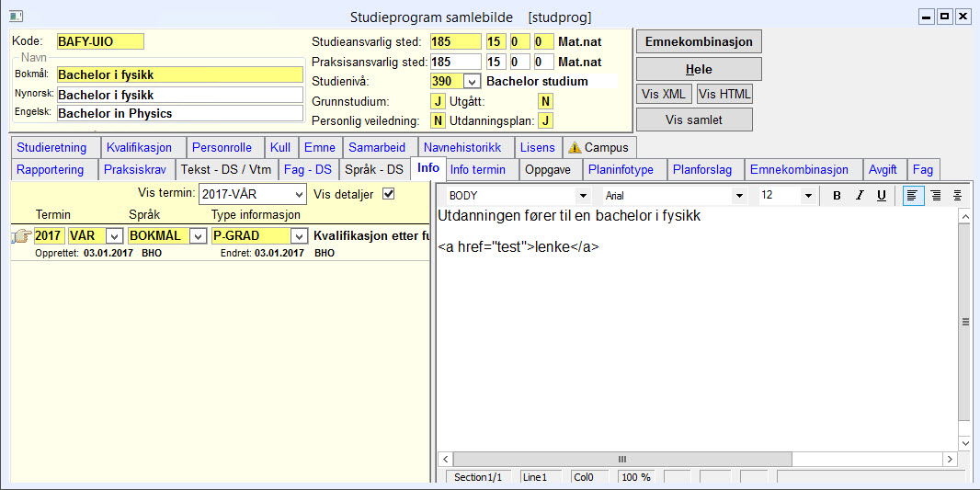Click the text 'Utdanningen fører til en bachelor i fysikk'

pos(569,217)
